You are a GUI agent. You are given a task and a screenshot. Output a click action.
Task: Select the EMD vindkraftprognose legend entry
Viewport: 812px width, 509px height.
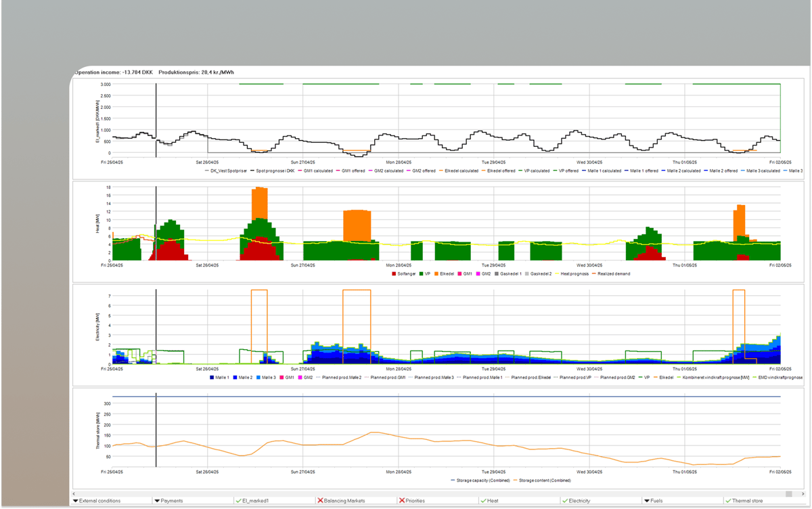pos(777,376)
